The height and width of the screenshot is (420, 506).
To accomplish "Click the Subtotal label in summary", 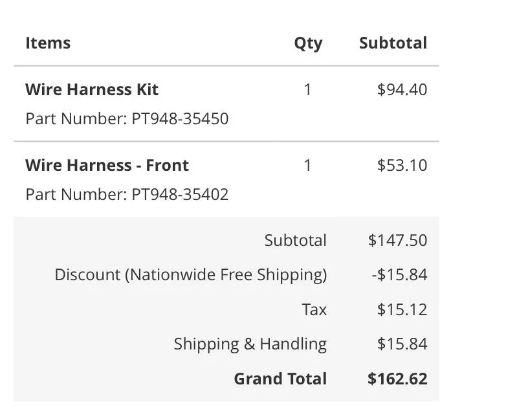I will pyautogui.click(x=296, y=240).
